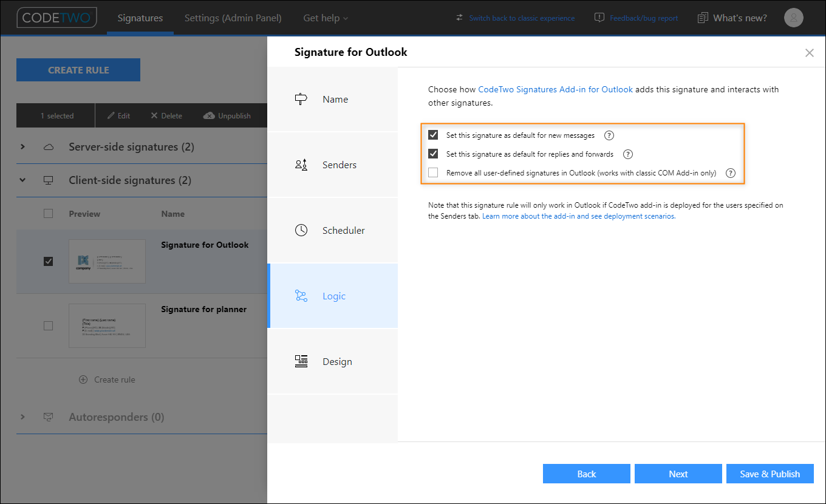The height and width of the screenshot is (504, 826).
Task: Close the Signature for Outlook panel
Action: point(809,53)
